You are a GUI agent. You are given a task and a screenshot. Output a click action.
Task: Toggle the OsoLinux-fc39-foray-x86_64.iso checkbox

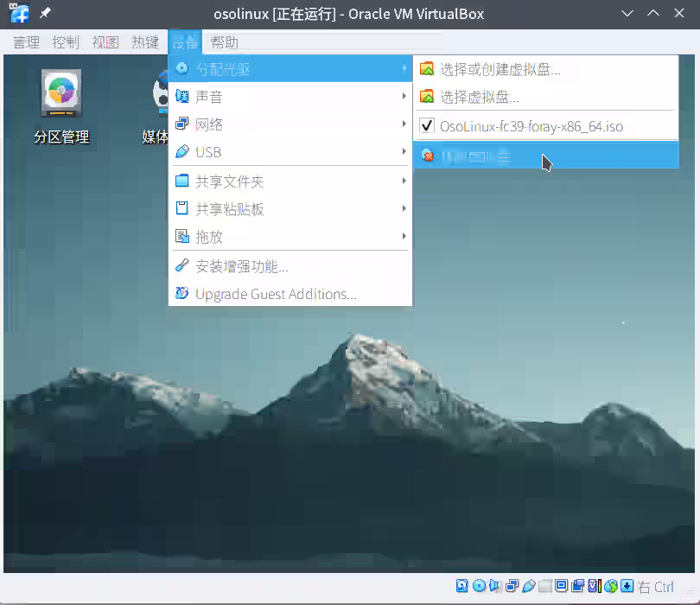point(427,126)
